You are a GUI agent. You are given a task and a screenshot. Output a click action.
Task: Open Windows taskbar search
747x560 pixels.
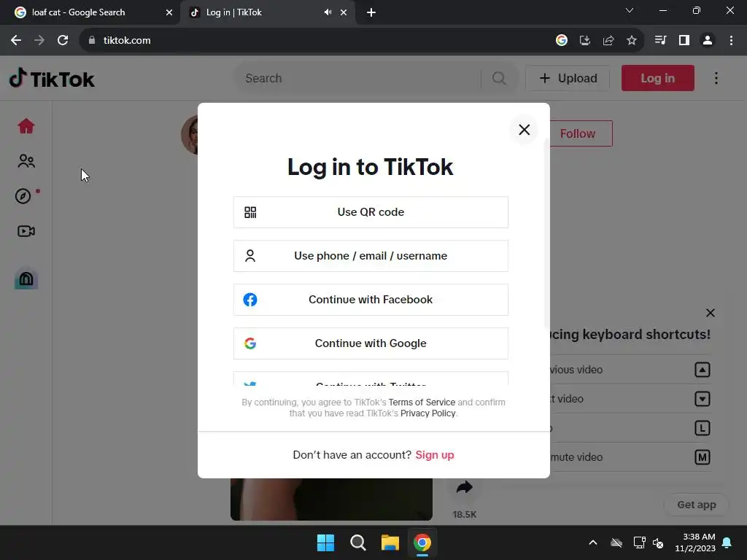tap(357, 542)
